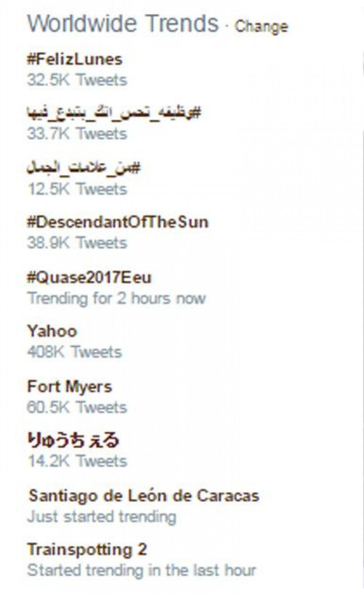Click the 14.2K Tweets count under Japanese trend

pyautogui.click(x=77, y=461)
